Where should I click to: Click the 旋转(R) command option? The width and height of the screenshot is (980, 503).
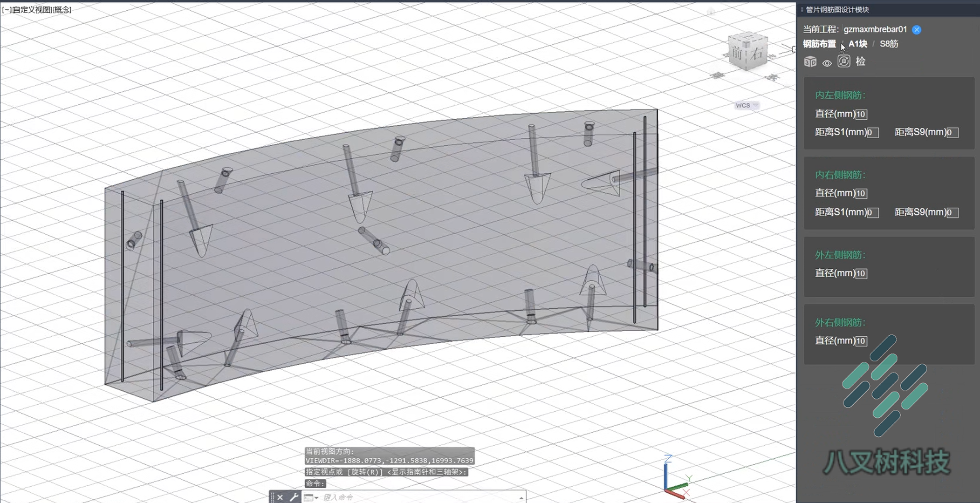(x=365, y=472)
